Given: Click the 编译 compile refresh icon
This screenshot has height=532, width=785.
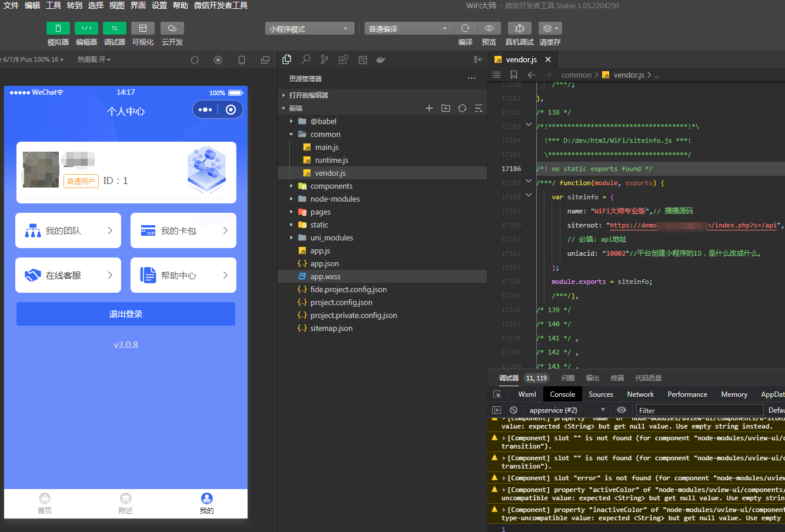Looking at the screenshot, I should pyautogui.click(x=466, y=28).
